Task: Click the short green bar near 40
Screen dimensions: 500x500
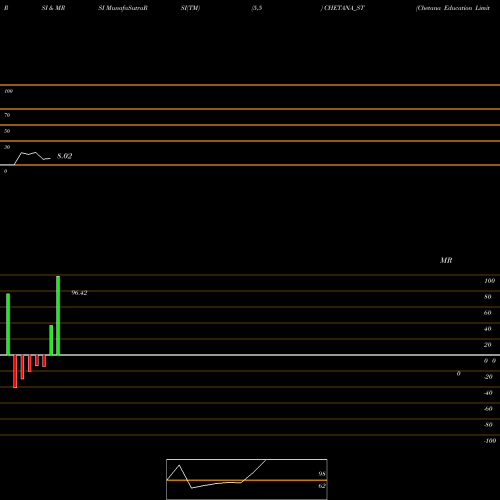Action: pos(51,340)
